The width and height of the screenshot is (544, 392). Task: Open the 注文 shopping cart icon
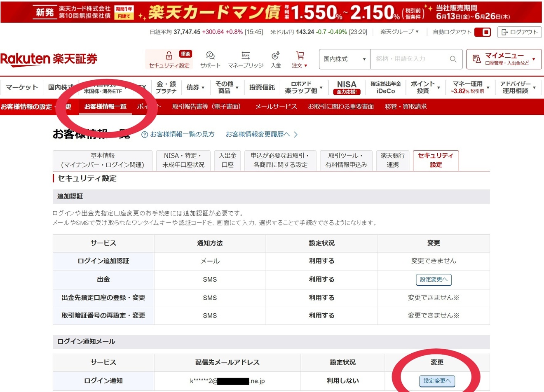click(300, 55)
